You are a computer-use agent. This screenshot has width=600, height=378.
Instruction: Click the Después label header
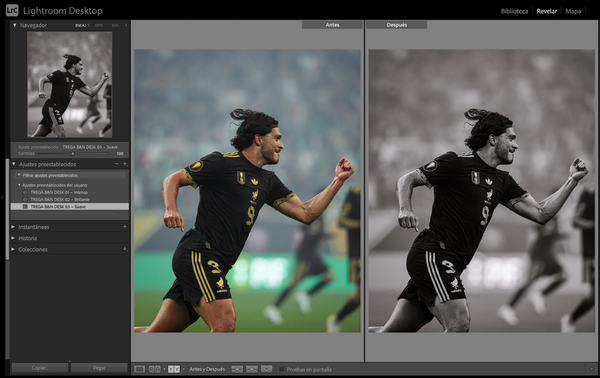[x=396, y=25]
